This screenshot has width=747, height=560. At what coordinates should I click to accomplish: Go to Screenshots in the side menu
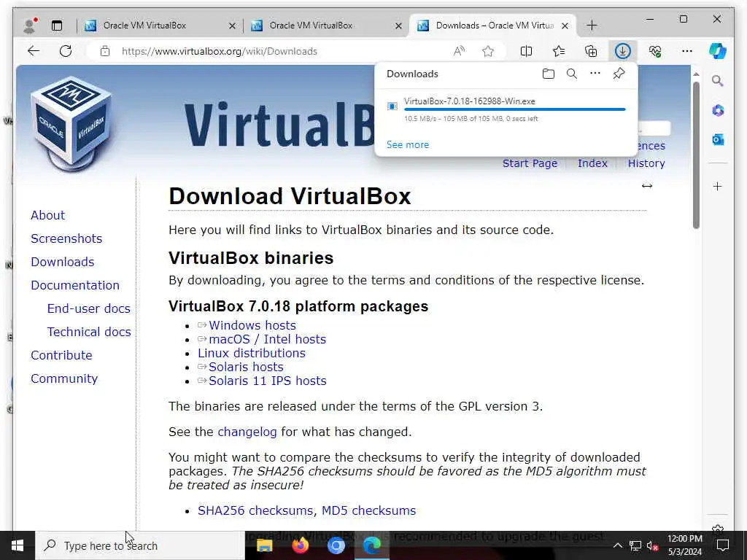point(66,238)
